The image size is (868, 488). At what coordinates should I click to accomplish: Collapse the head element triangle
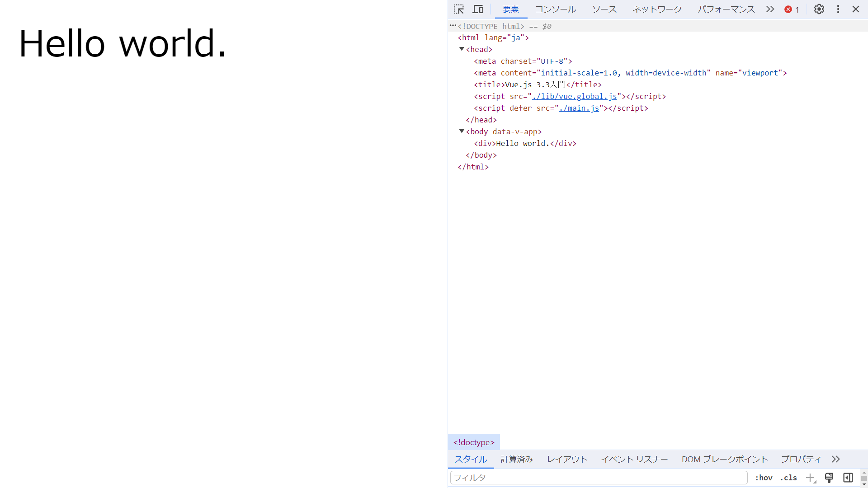[x=462, y=49]
